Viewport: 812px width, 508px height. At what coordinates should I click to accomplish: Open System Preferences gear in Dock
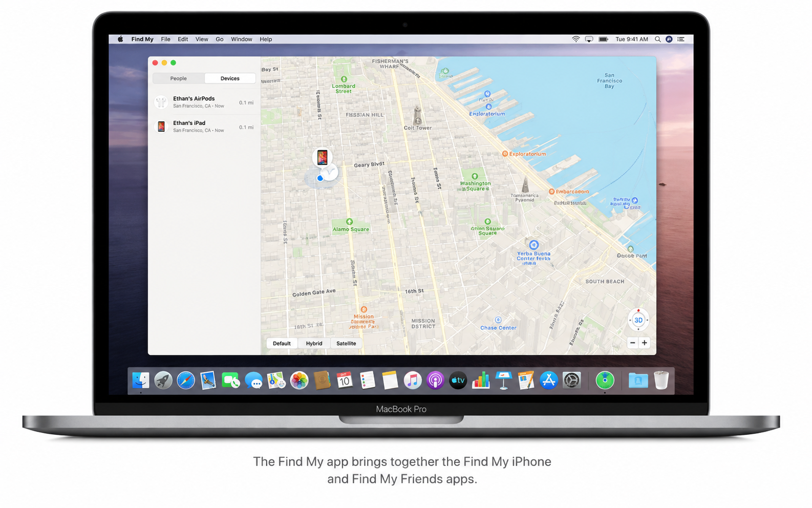click(x=571, y=380)
